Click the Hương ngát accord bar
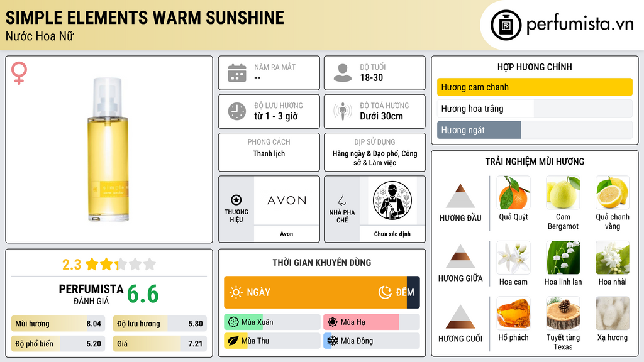The width and height of the screenshot is (644, 362). tap(535, 129)
